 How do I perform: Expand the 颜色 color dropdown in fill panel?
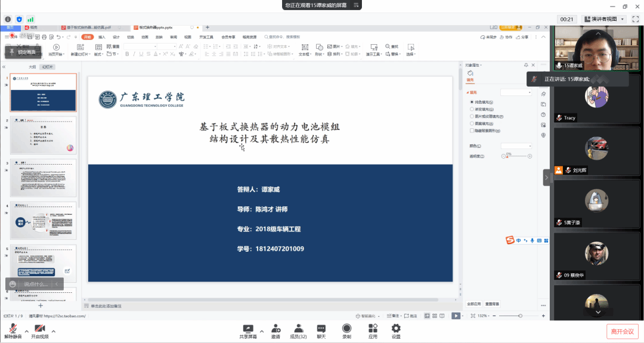click(x=516, y=146)
